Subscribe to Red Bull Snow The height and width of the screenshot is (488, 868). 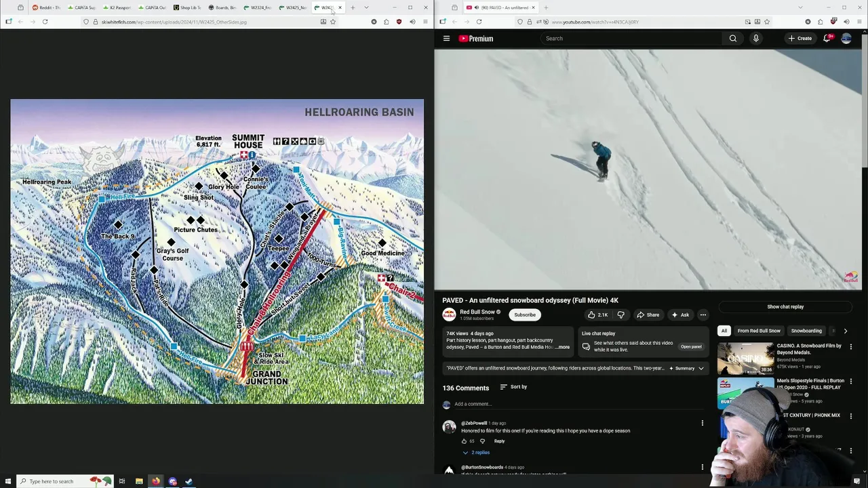click(x=525, y=314)
